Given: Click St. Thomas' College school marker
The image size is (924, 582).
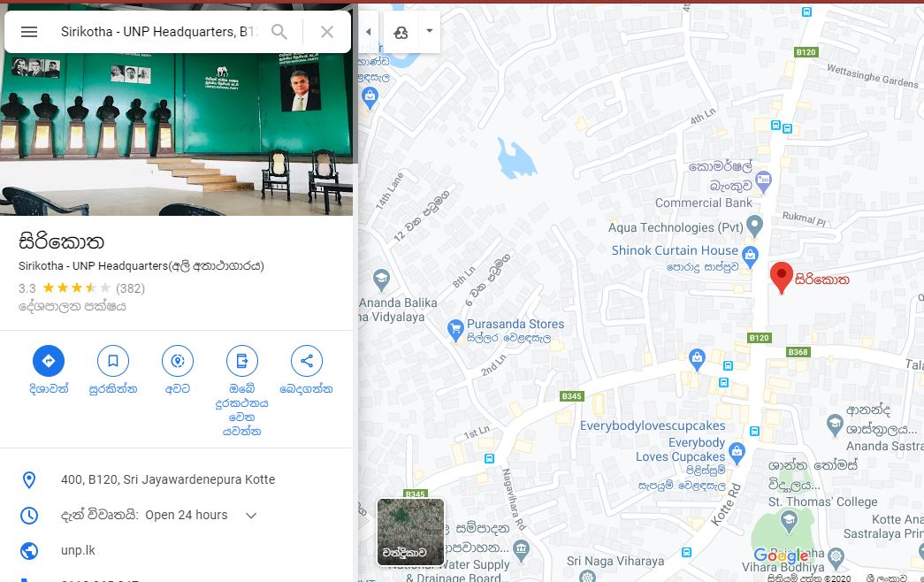Looking at the screenshot, I should click(x=789, y=520).
